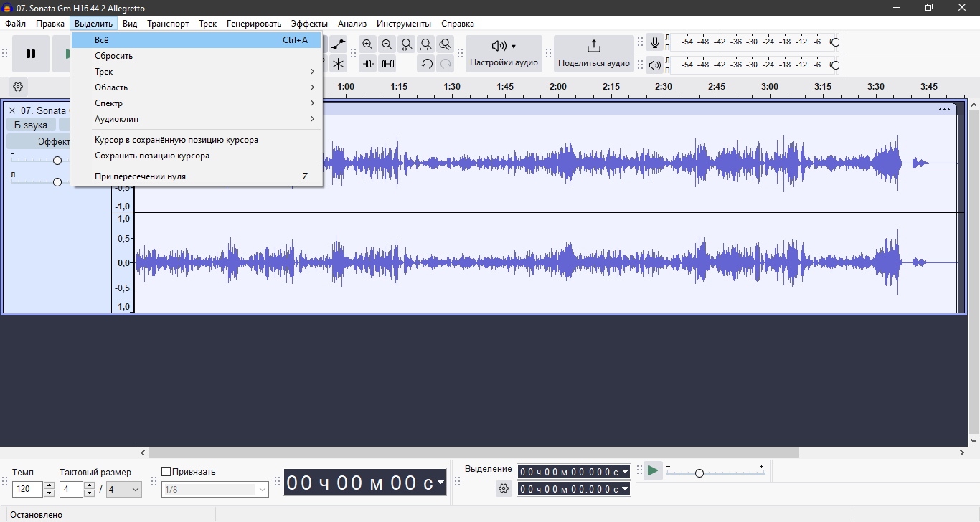Image resolution: width=980 pixels, height=522 pixels.
Task: Click the playback meter speaker icon
Action: point(654,65)
